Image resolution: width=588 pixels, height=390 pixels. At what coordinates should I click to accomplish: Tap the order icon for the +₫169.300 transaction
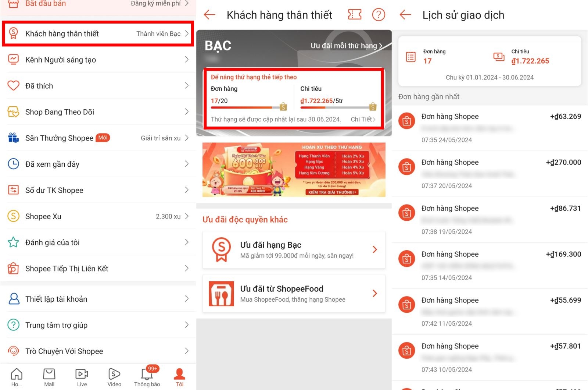[x=407, y=259]
